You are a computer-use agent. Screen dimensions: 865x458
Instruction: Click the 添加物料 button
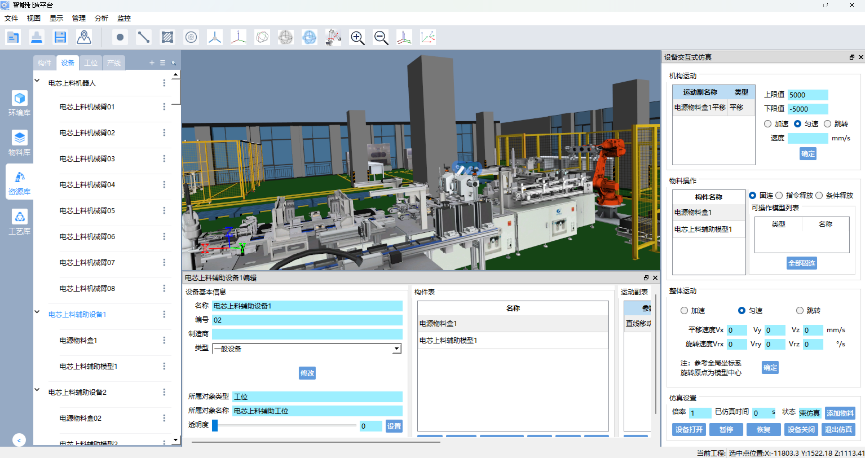click(840, 413)
